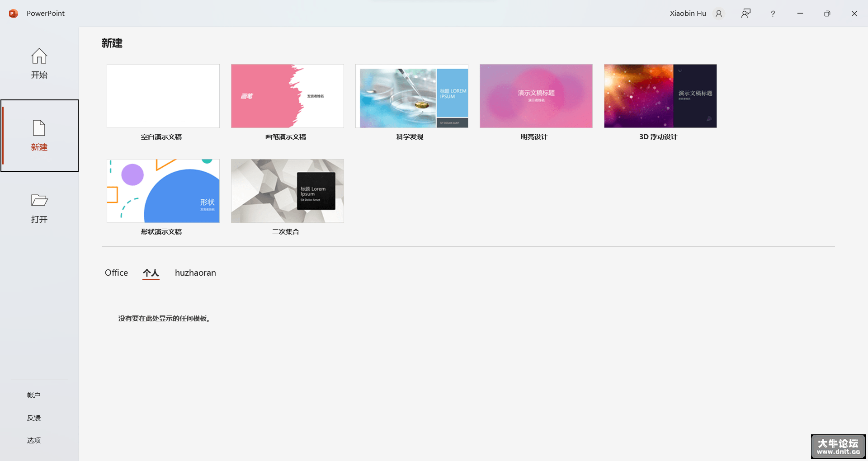Open 选项 options dialog
This screenshot has height=461, width=868.
[x=34, y=440]
